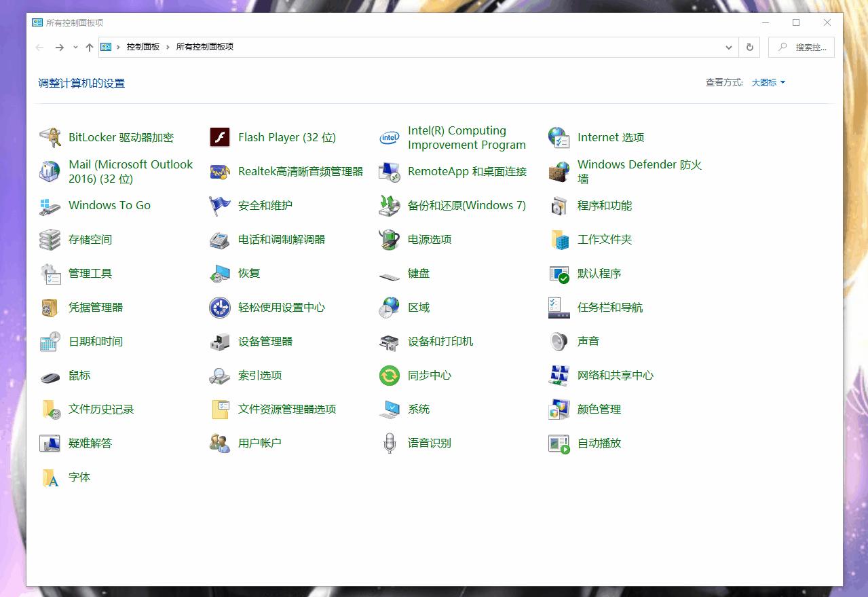Open the 大图标 view mode dropdown
Image resolution: width=868 pixels, height=597 pixels.
pyautogui.click(x=768, y=83)
